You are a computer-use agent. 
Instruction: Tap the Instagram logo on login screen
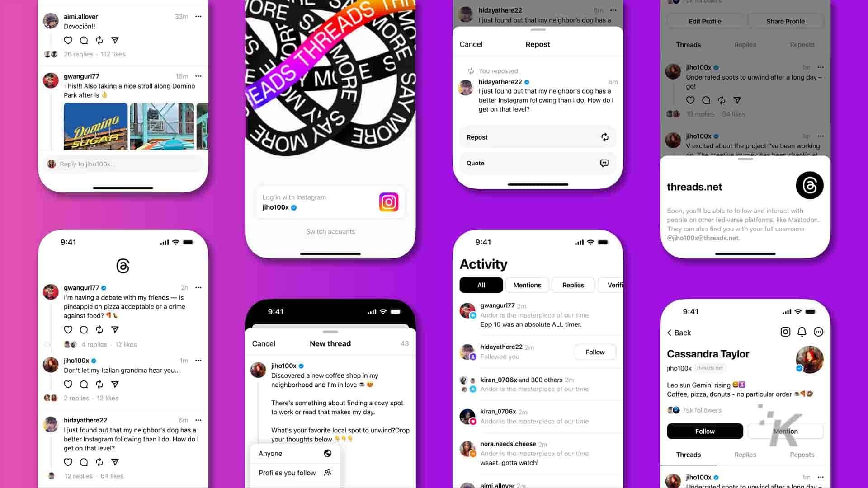tap(388, 202)
